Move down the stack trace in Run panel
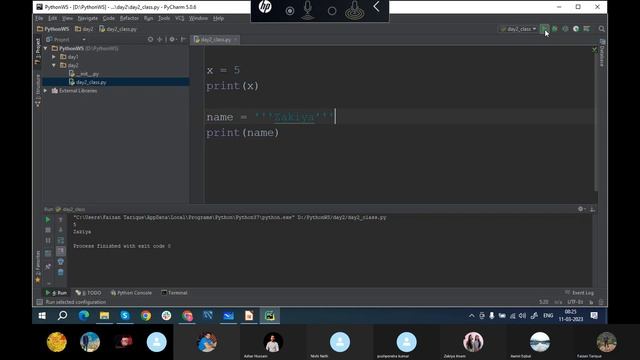The width and height of the screenshot is (640, 360). pos(60,230)
